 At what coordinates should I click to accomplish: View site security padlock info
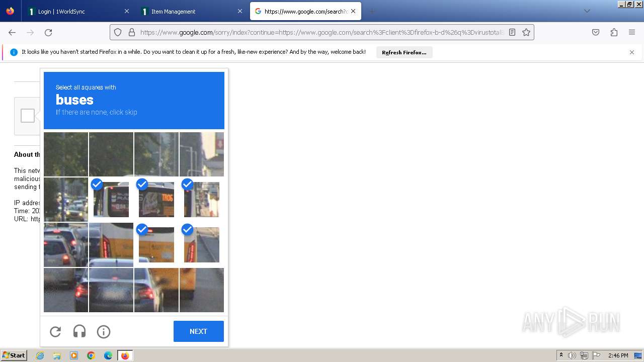pyautogui.click(x=132, y=32)
